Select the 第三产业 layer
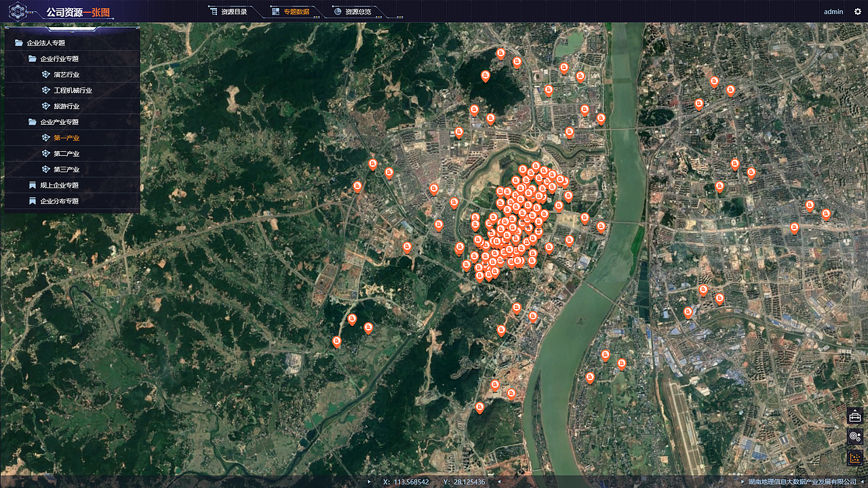This screenshot has width=868, height=488. tap(66, 169)
